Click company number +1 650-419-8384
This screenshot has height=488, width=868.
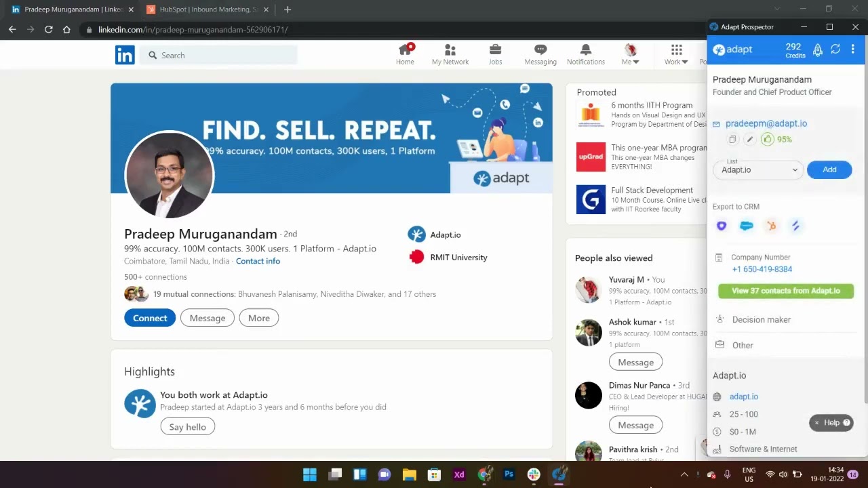coord(762,269)
